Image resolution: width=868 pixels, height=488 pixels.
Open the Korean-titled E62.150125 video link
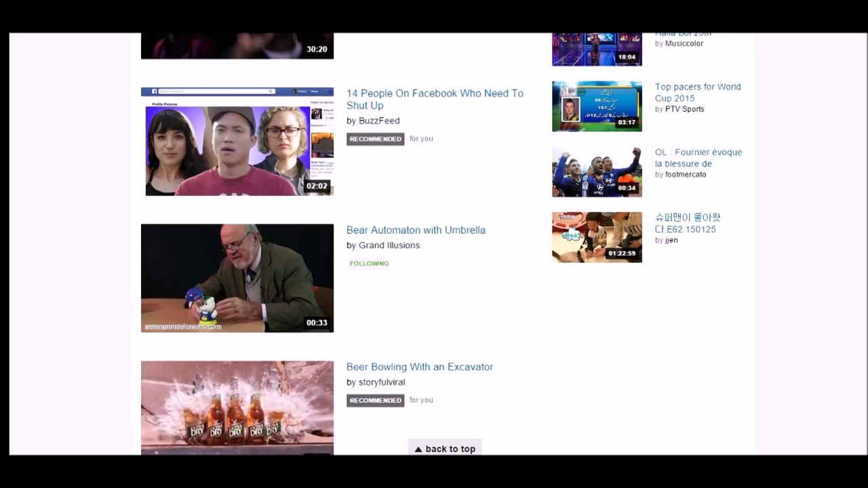(x=688, y=223)
